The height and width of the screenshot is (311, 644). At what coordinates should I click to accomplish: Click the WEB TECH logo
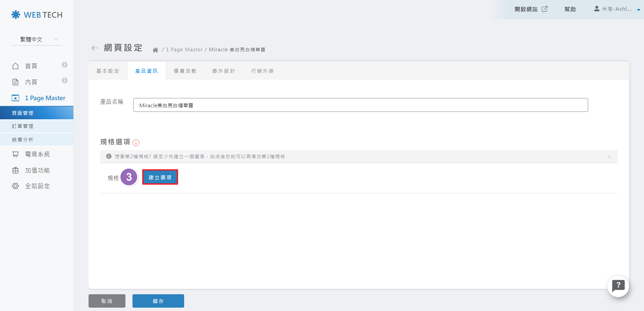tap(37, 15)
